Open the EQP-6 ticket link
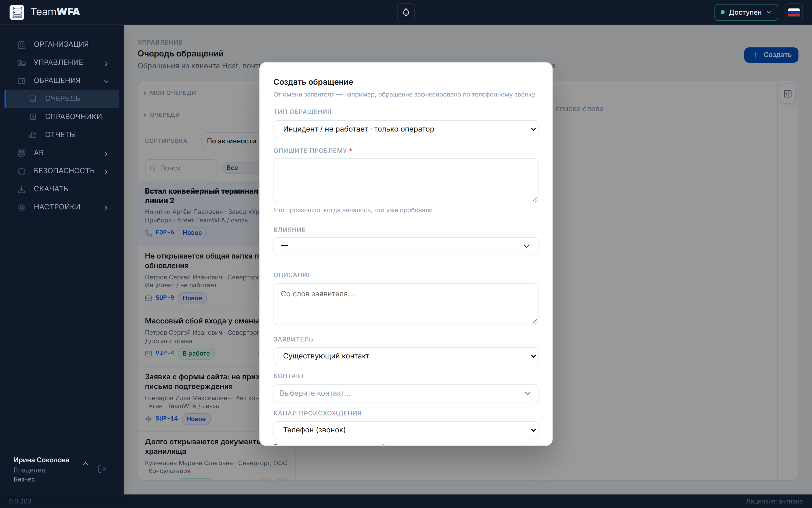This screenshot has height=508, width=812. click(x=165, y=233)
